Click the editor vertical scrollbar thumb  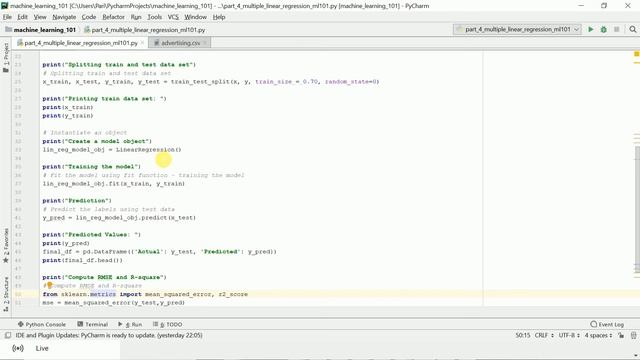(637, 209)
